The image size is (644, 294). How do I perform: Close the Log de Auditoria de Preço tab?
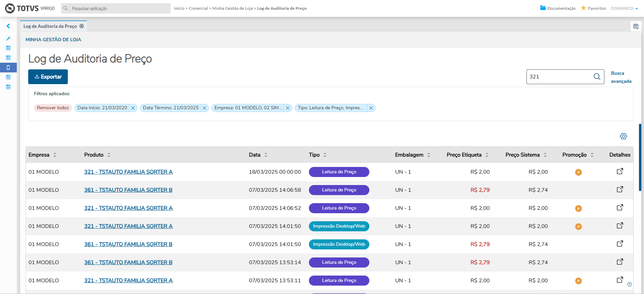click(82, 26)
